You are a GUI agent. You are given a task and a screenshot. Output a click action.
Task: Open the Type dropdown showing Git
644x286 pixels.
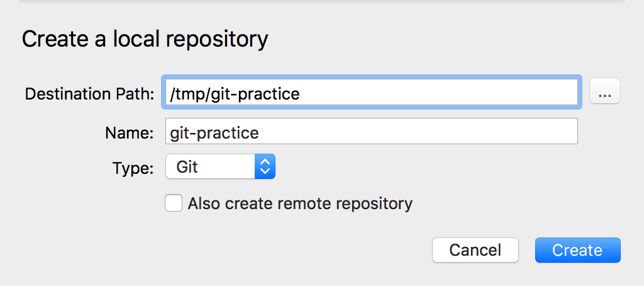pos(220,167)
